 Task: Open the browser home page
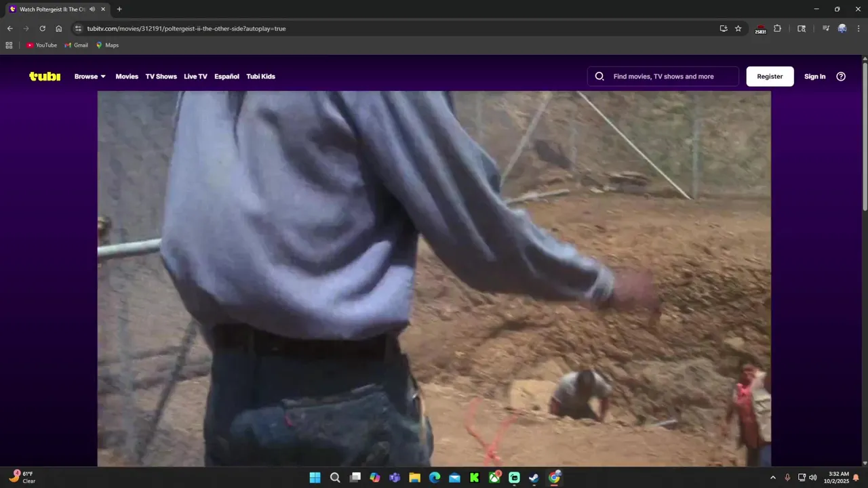(59, 28)
